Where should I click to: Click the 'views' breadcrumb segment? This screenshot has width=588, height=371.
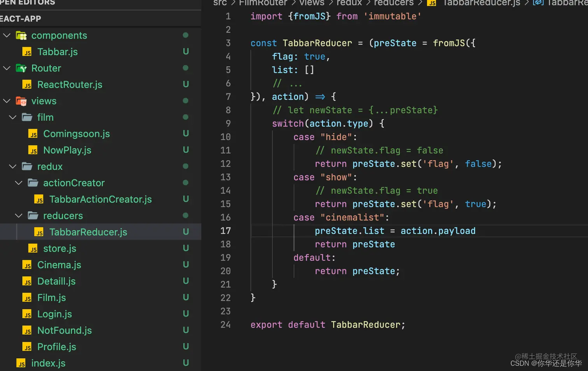(x=312, y=3)
